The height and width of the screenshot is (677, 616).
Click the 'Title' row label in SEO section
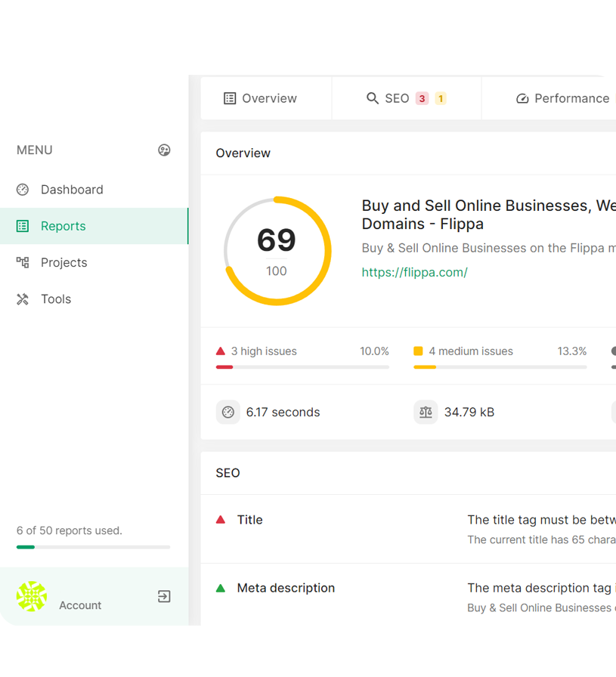pyautogui.click(x=249, y=520)
